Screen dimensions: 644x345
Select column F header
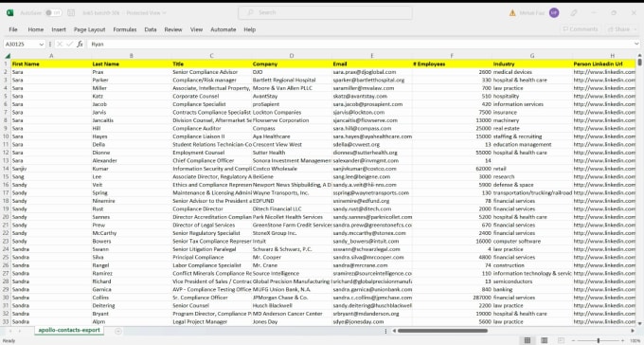click(452, 56)
